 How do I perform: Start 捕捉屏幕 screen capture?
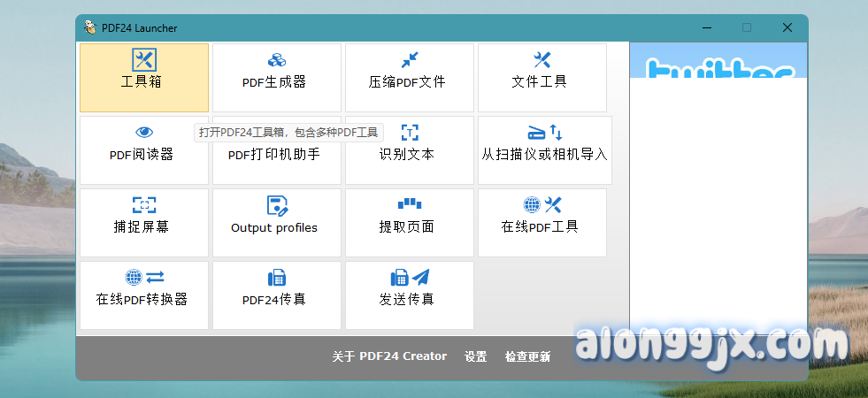[144, 223]
